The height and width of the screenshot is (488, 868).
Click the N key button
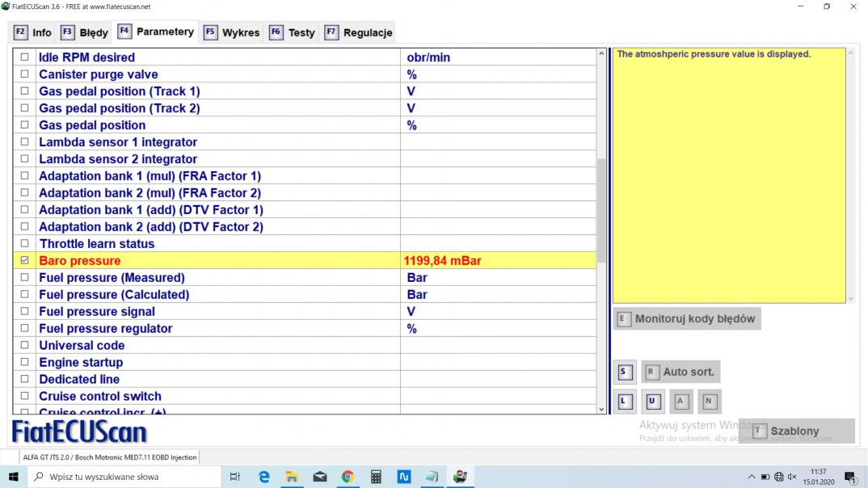[x=709, y=402]
